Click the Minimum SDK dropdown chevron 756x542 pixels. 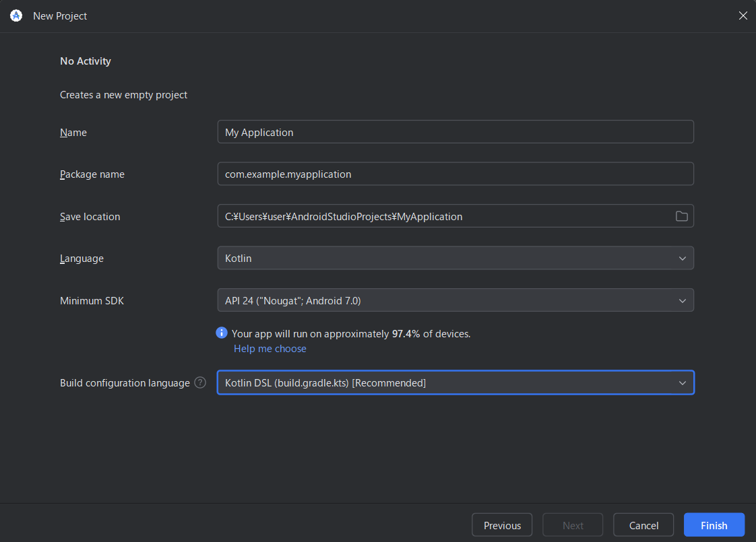pos(682,300)
